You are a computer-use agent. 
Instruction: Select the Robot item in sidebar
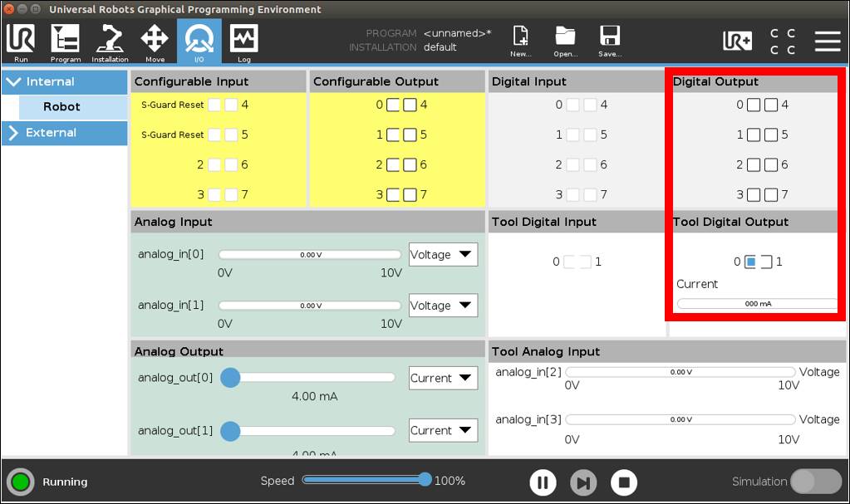(73, 107)
